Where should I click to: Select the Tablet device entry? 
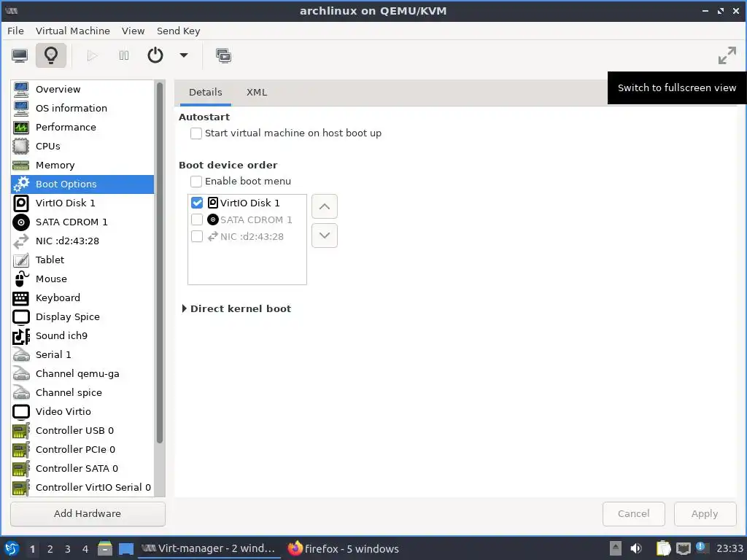tap(82, 260)
